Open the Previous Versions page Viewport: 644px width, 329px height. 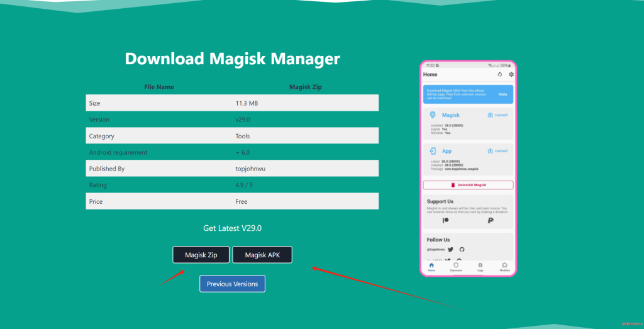point(233,284)
